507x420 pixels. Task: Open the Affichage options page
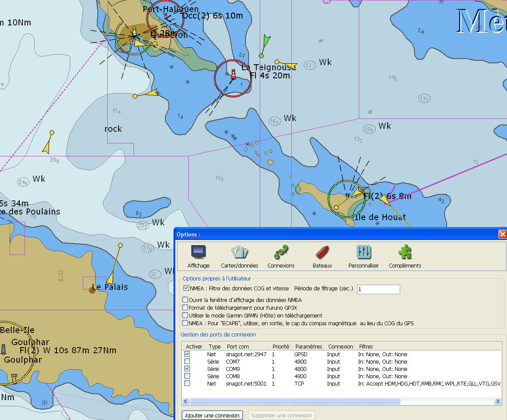click(198, 252)
